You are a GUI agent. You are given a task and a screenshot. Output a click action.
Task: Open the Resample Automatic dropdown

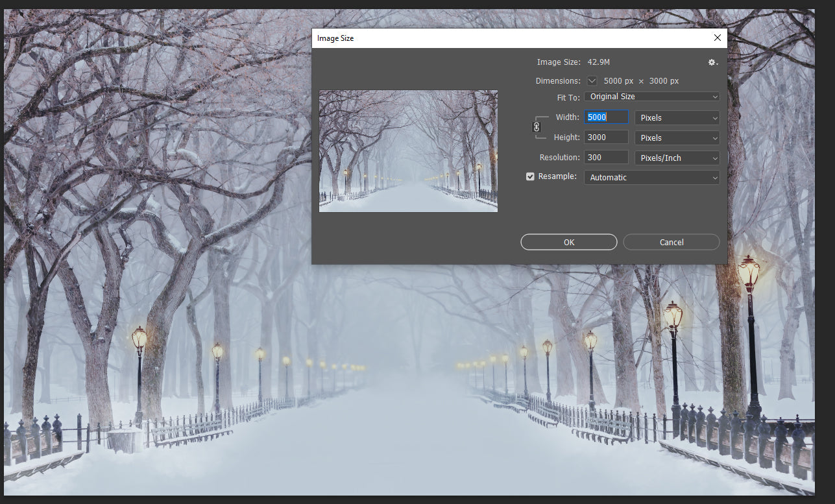coord(651,177)
